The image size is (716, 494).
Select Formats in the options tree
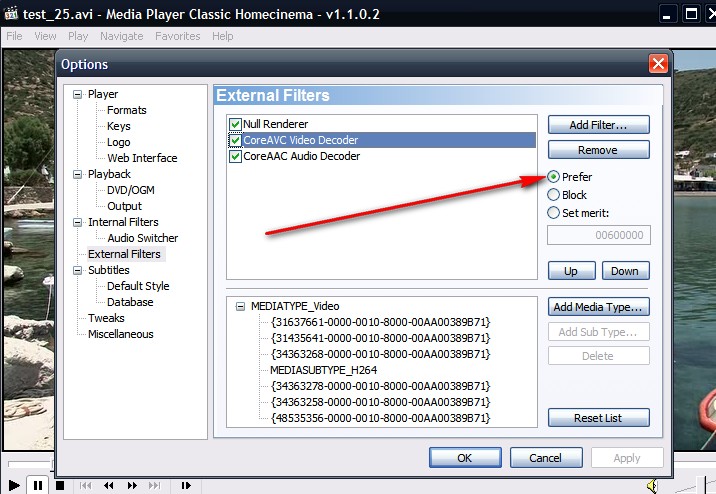(126, 110)
